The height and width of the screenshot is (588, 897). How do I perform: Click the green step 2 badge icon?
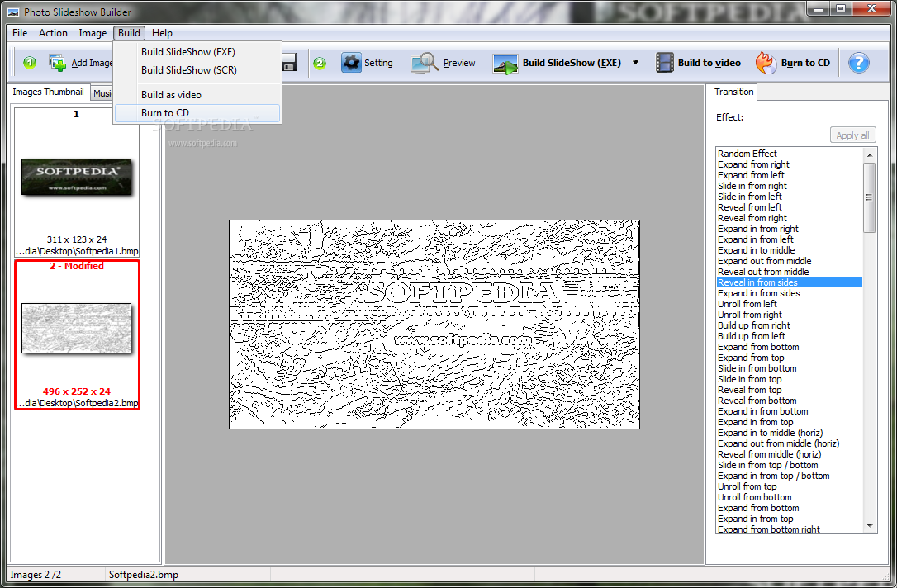pos(320,63)
